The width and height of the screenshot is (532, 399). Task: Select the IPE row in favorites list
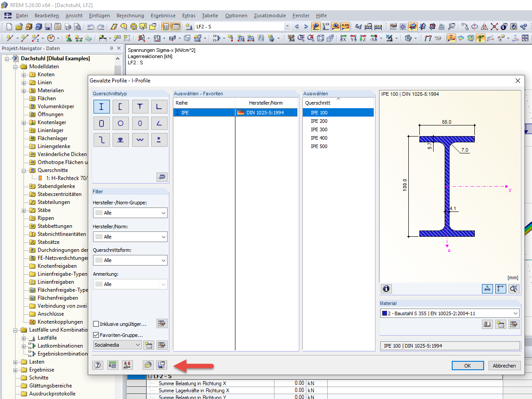235,113
